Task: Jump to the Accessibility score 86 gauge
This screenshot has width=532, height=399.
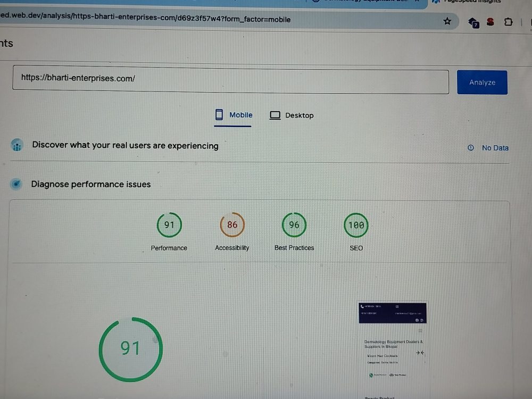Action: pos(232,225)
